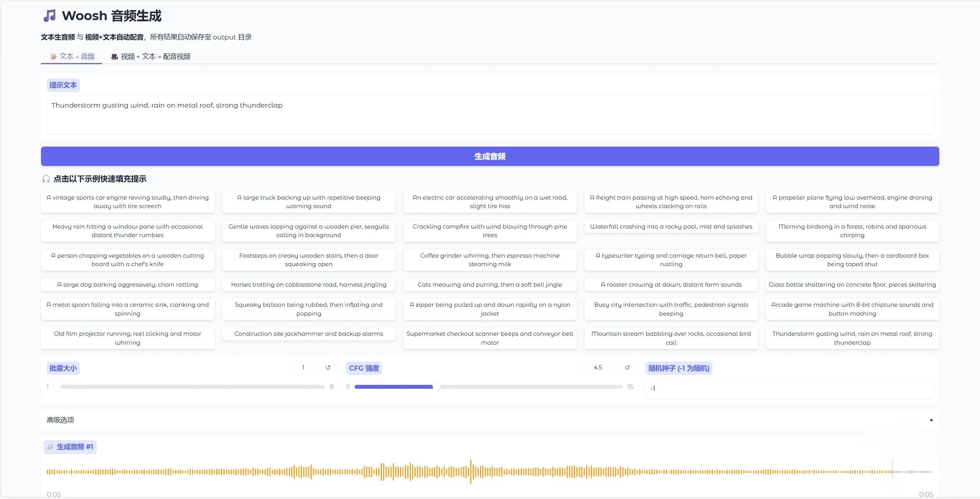Click the 批量大小 slider handle

coord(57,386)
